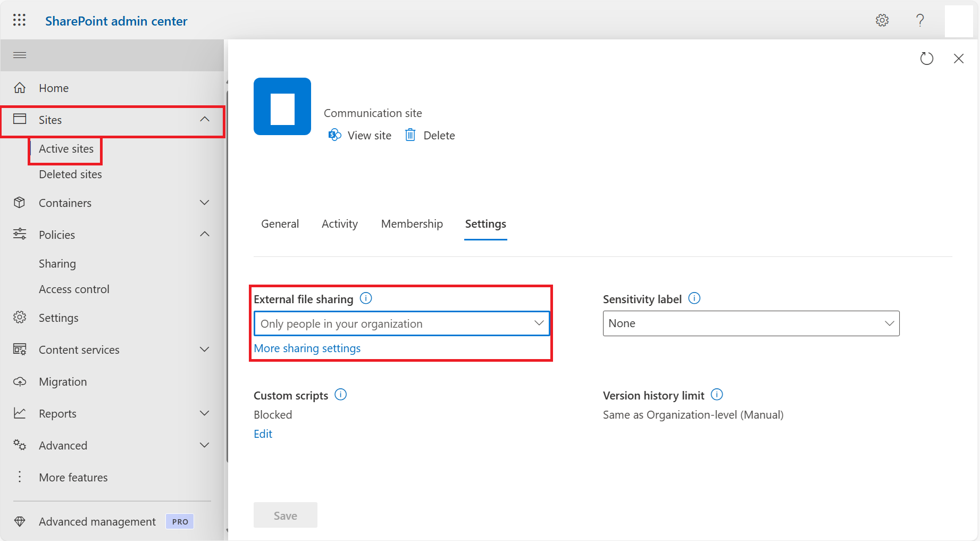The width and height of the screenshot is (980, 541).
Task: Click the Policies sliders icon
Action: (20, 234)
